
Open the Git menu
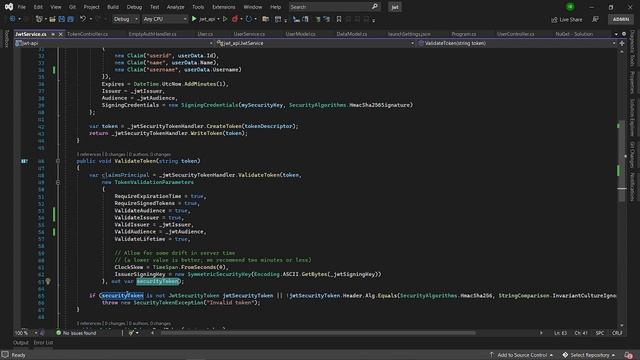pyautogui.click(x=72, y=7)
